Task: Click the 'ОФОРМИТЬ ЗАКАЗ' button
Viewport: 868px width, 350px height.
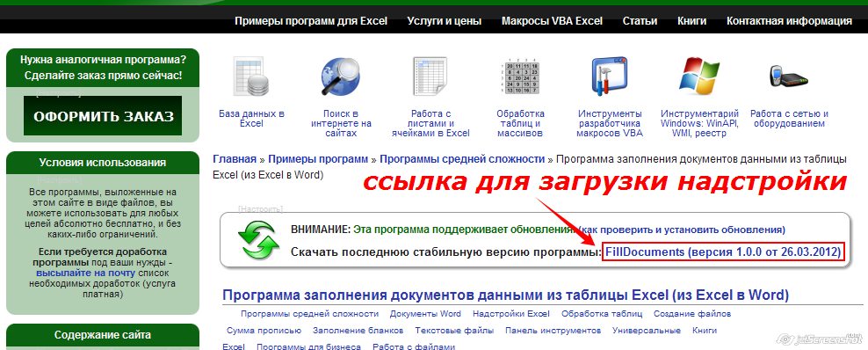Action: click(x=103, y=116)
